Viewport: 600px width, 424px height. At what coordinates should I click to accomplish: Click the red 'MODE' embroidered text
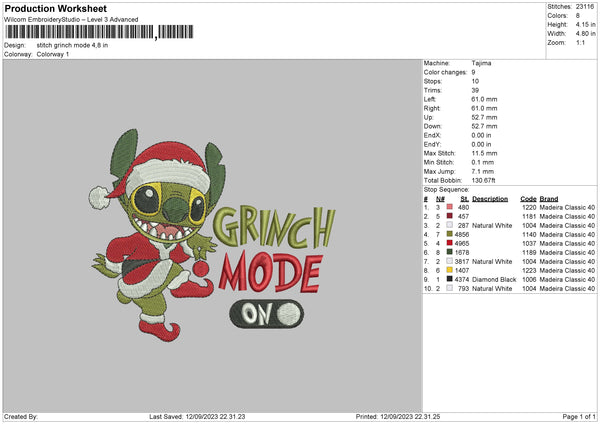tap(271, 272)
